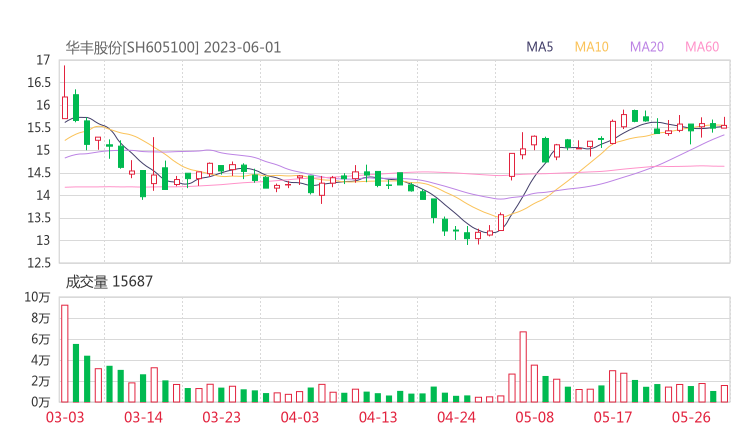Screen dimensions: 740x440
Task: Click the 6万 volume axis label
Action: click(x=41, y=339)
